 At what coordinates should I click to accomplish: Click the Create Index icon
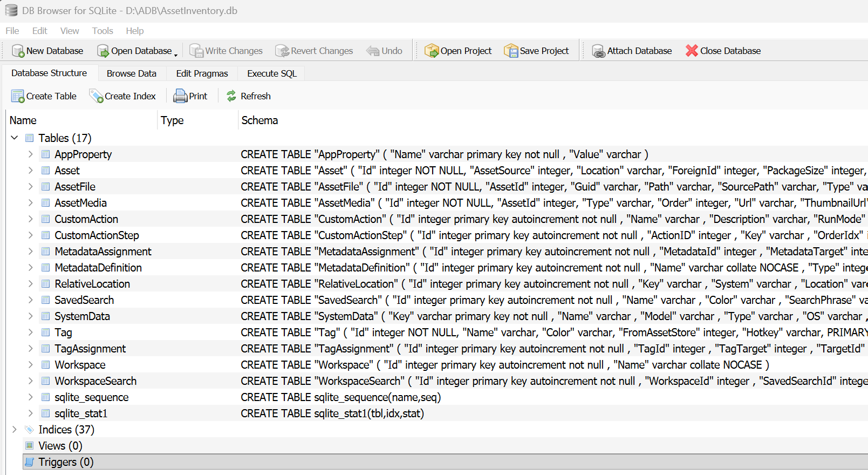[96, 96]
